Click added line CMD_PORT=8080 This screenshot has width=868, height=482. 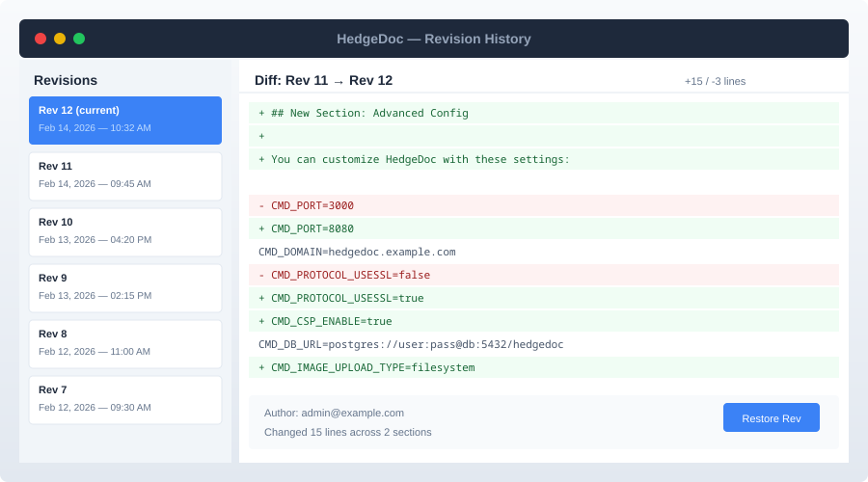(544, 228)
